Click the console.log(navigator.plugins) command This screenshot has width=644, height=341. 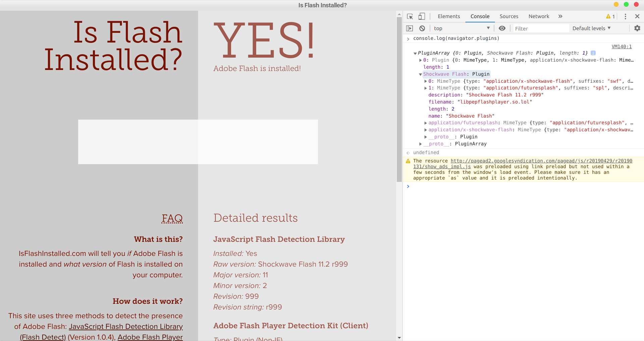pos(456,39)
